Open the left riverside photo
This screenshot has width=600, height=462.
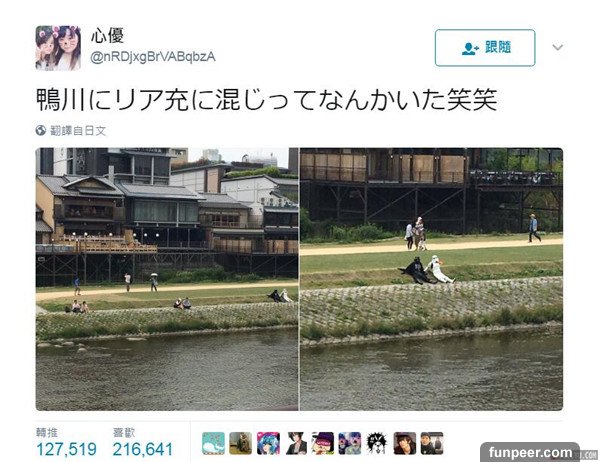167,279
